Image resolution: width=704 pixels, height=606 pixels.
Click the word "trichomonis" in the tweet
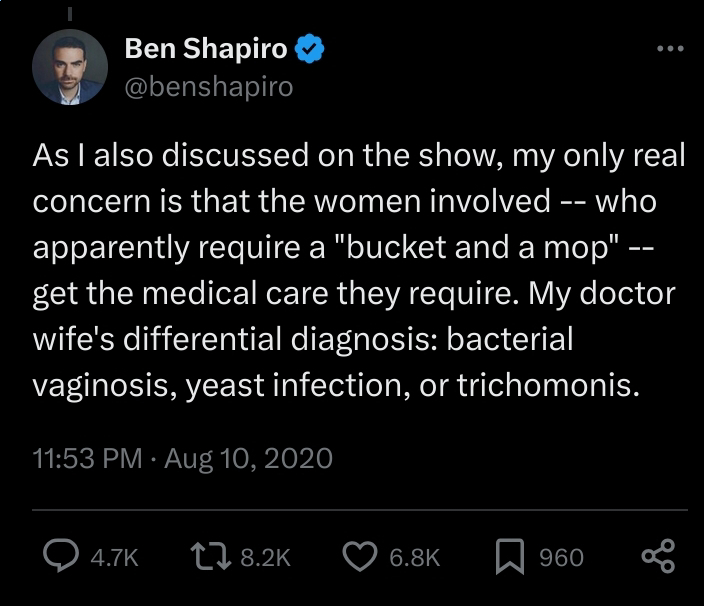point(546,385)
